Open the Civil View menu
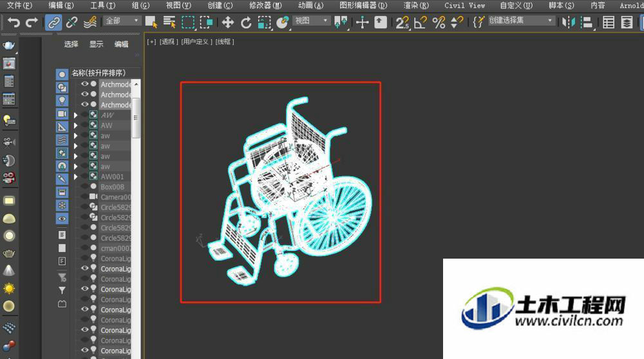This screenshot has width=644, height=359. [x=464, y=5]
